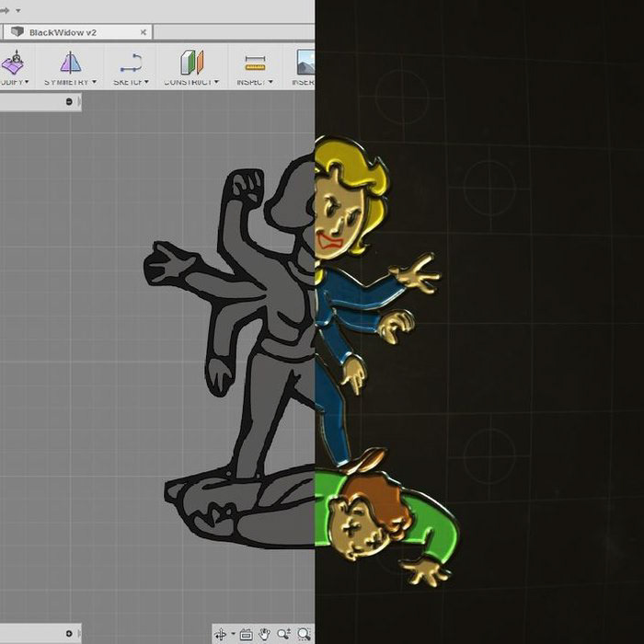Activate the Orbit tool in the navigation bar
Screen dimensions: 644x644
221,634
